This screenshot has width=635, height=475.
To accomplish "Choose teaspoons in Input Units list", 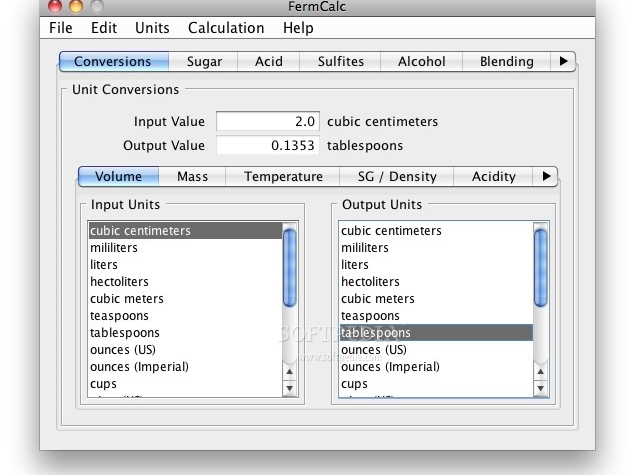I will pyautogui.click(x=119, y=316).
